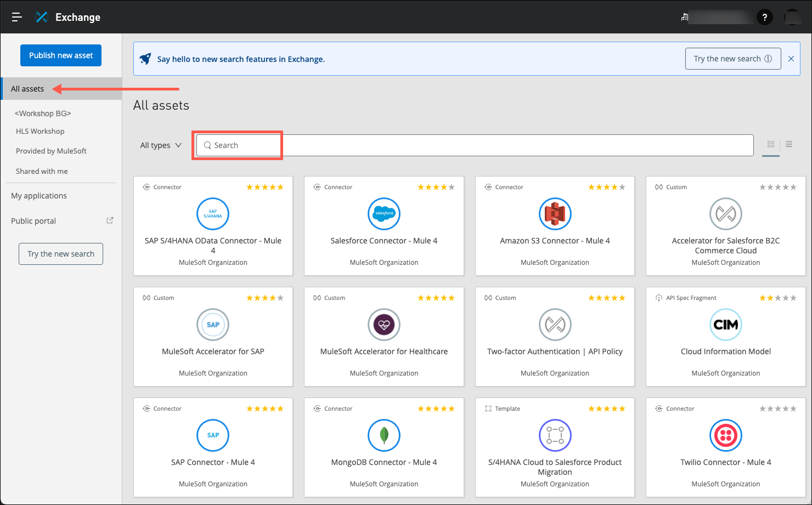
Task: Click Amazon S3 Connector - Mule 4 title
Action: click(555, 241)
